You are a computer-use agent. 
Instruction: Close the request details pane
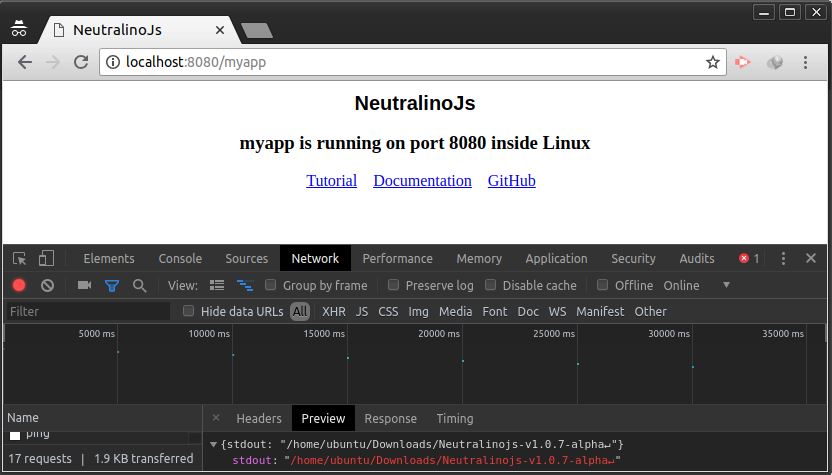pyautogui.click(x=216, y=418)
